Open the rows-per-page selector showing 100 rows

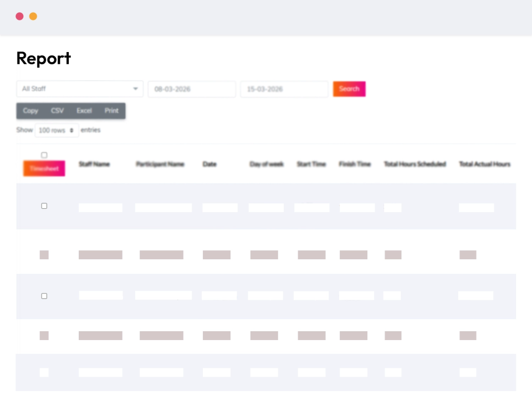point(56,130)
